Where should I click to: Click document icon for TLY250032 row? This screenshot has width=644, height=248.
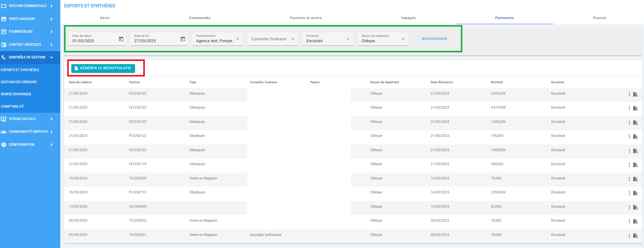635,221
